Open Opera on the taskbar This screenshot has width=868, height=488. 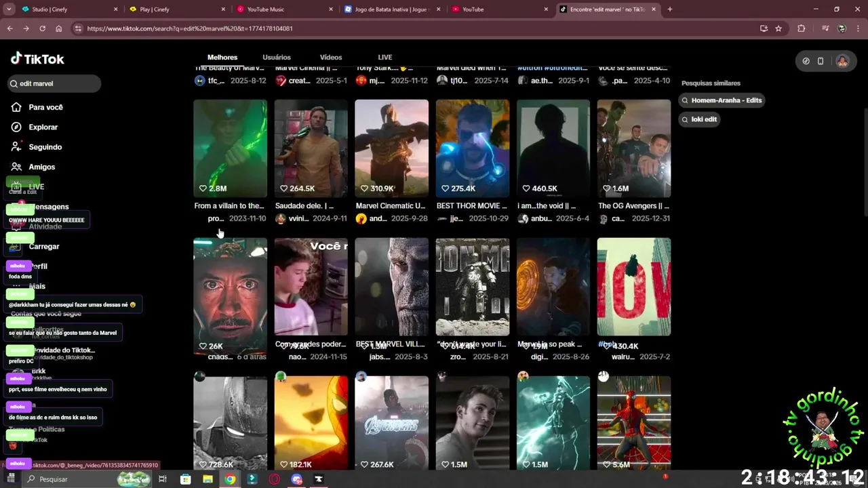click(275, 479)
